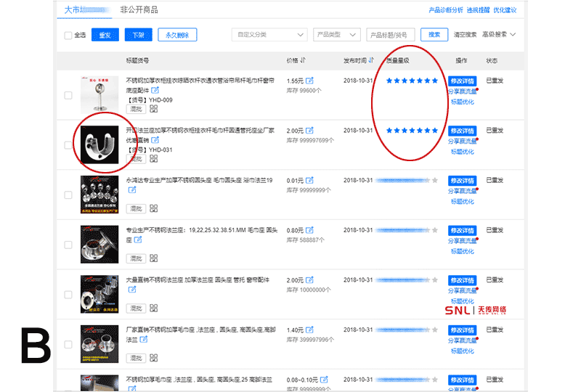Open thumbnail of 专业生产不锈钢法兰座 product
Viewport: 581px width, 392px height.
(x=99, y=244)
